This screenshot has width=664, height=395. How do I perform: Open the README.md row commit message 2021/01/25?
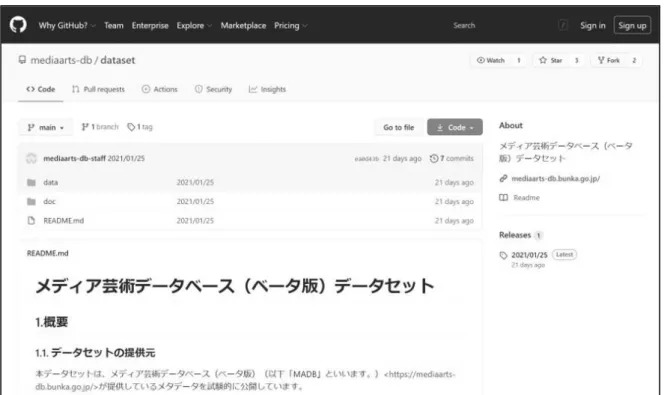coord(195,221)
